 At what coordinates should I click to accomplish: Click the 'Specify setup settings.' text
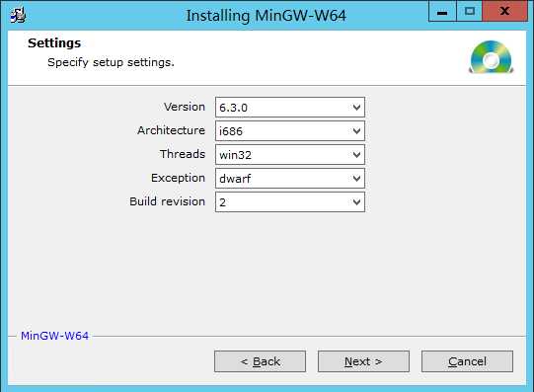point(111,62)
